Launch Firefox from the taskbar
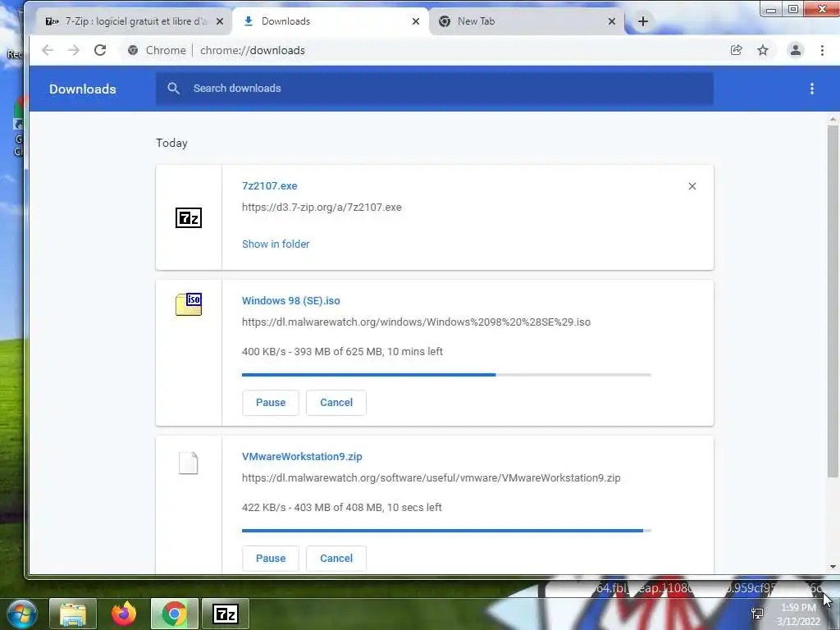The width and height of the screenshot is (840, 630). click(x=124, y=614)
